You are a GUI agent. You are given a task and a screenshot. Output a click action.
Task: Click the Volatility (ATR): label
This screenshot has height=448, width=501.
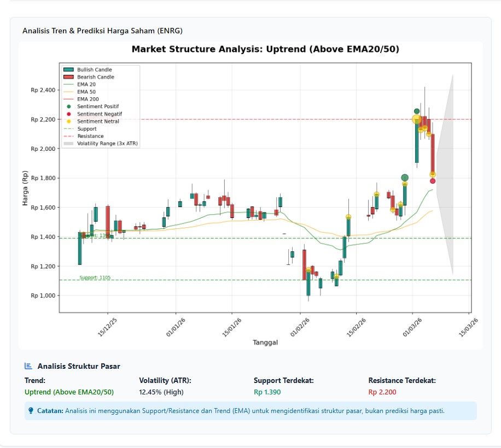(x=165, y=381)
